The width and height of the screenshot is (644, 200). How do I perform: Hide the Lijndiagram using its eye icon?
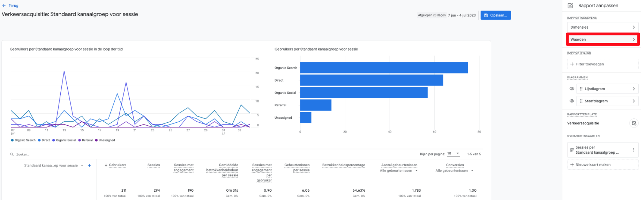[x=572, y=89]
